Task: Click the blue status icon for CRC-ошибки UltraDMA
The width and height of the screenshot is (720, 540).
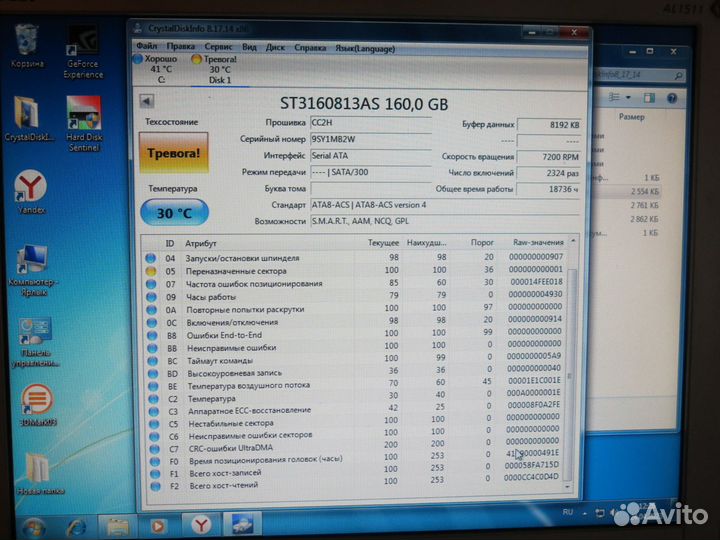Action: (x=155, y=449)
